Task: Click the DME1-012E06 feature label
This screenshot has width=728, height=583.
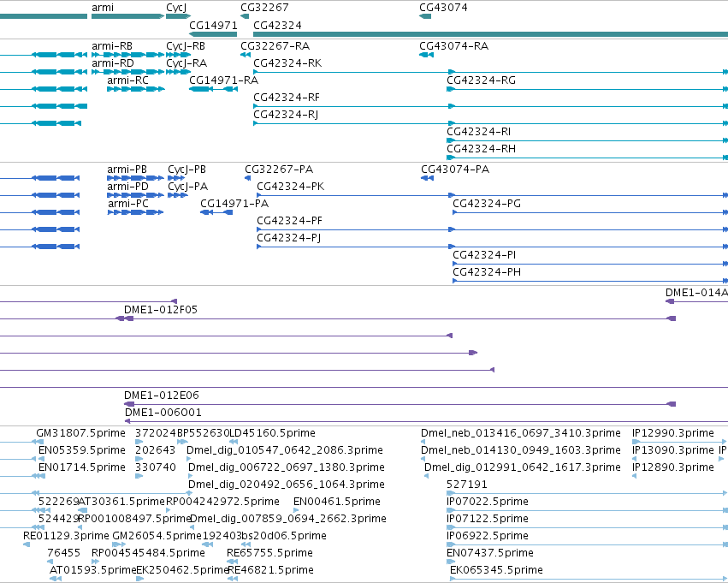Action: coord(162,396)
